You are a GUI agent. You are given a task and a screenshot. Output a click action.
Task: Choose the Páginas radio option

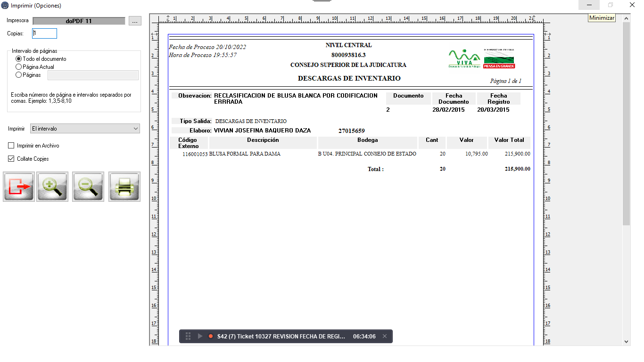(19, 75)
